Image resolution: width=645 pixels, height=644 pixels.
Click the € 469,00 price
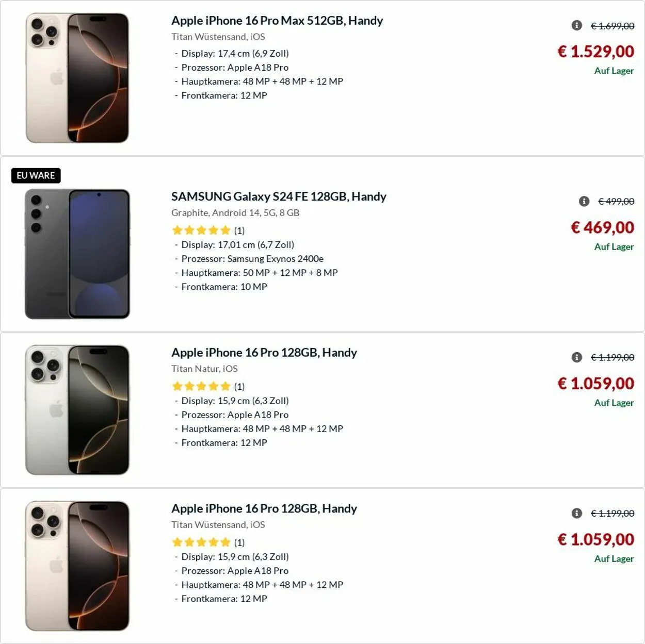(x=602, y=227)
